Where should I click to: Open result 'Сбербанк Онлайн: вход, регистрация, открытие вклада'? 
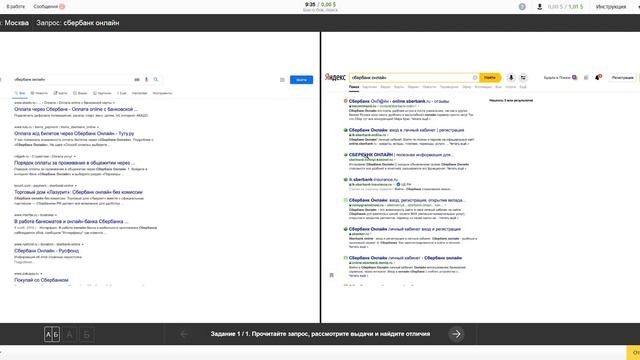point(407,200)
